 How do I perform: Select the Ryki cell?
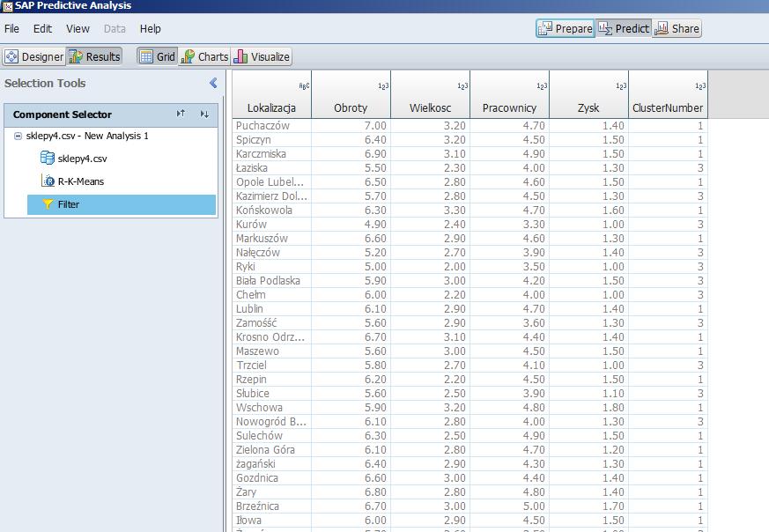pyautogui.click(x=271, y=267)
